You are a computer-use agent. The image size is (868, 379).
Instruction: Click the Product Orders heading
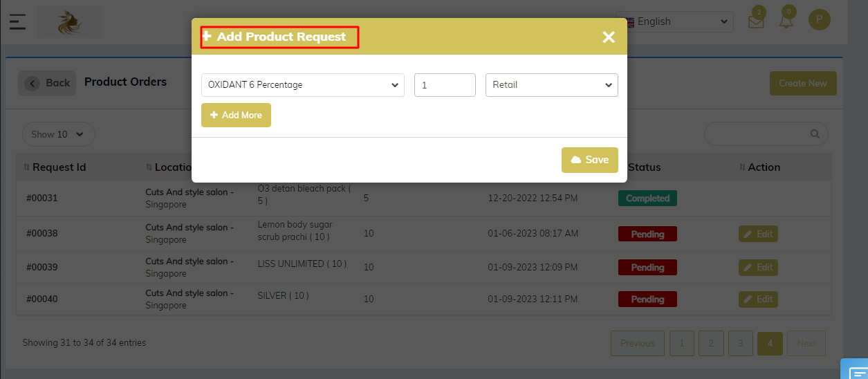point(125,82)
